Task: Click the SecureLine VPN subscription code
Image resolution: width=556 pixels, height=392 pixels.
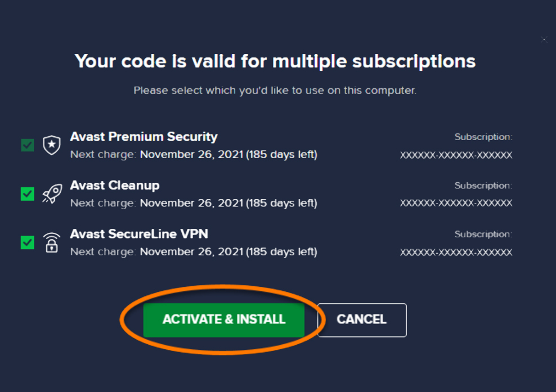Action: click(x=456, y=253)
